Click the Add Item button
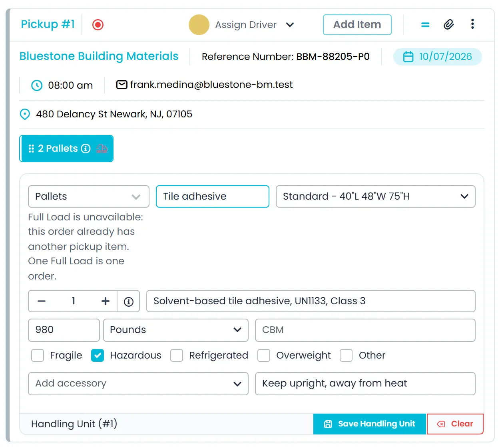Screen dimensions: 498x448 coord(357,25)
